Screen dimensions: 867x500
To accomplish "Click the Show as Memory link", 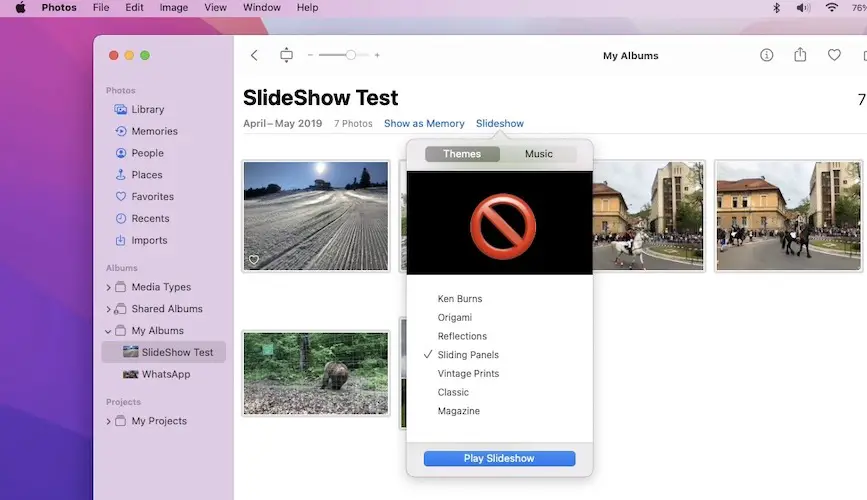I will click(424, 124).
